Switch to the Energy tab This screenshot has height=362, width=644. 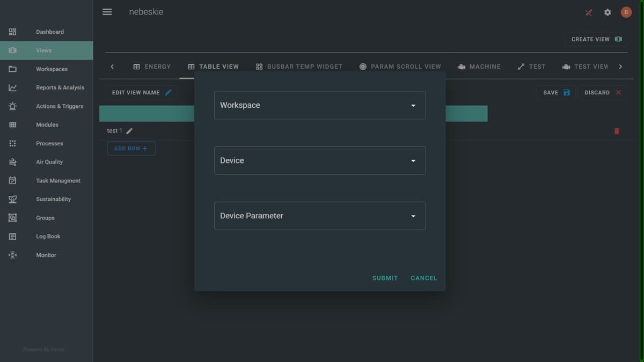[152, 67]
